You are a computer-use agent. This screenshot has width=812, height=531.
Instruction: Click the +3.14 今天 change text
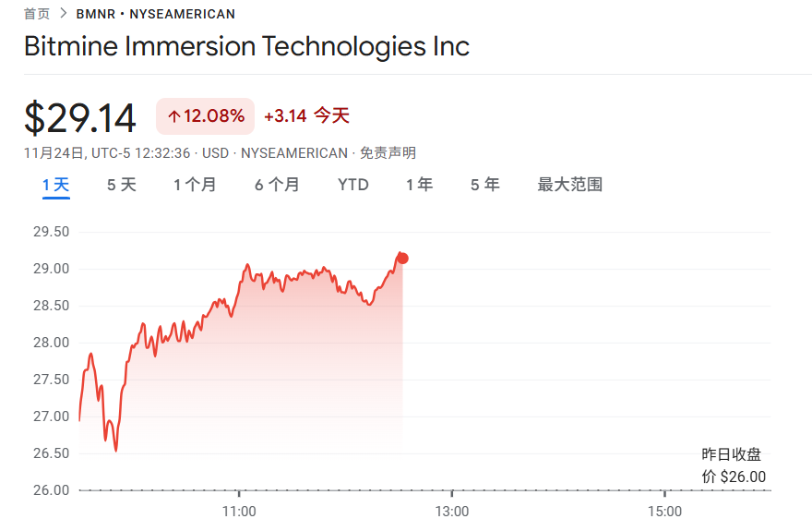pyautogui.click(x=306, y=116)
